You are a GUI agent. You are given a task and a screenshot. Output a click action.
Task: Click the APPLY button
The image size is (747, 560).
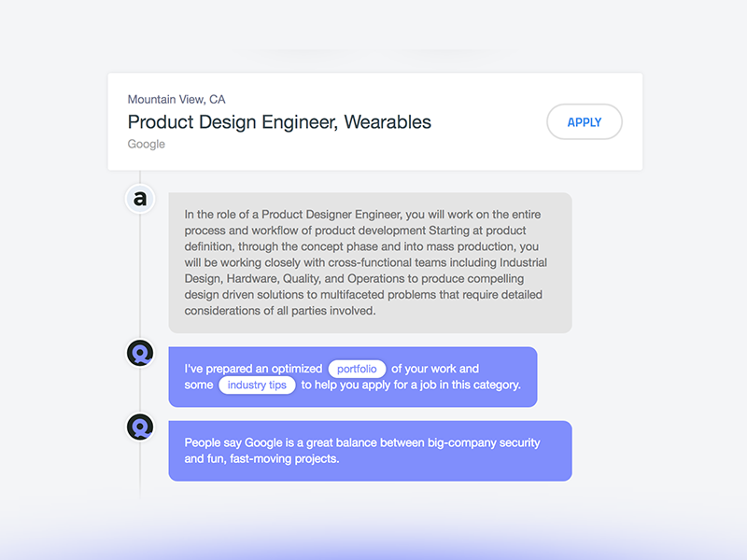tap(585, 122)
